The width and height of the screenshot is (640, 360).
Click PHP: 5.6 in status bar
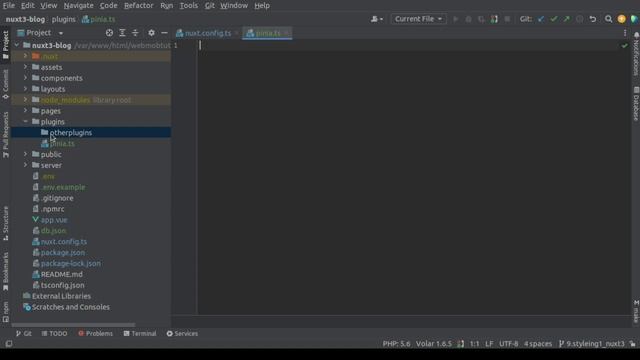pos(396,344)
